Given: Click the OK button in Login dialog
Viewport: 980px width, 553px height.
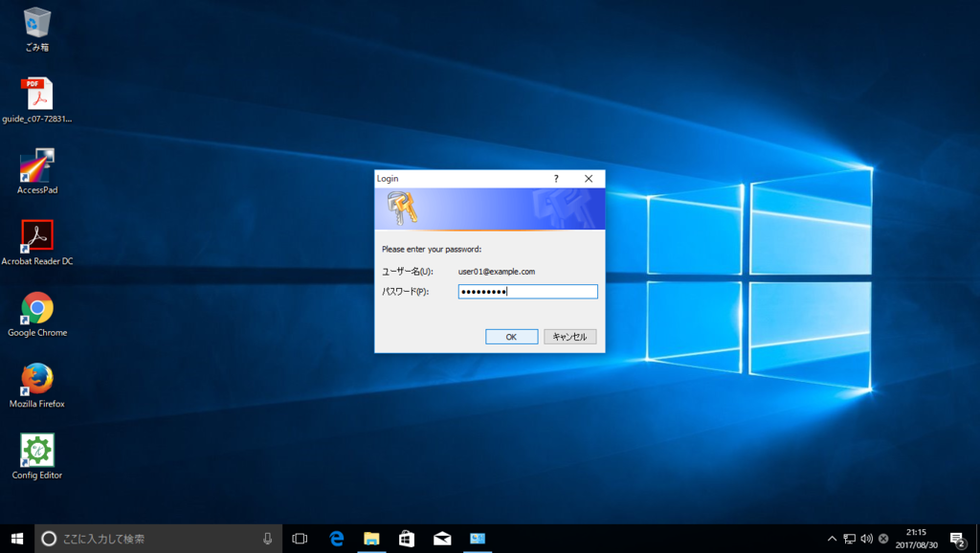Looking at the screenshot, I should click(511, 337).
